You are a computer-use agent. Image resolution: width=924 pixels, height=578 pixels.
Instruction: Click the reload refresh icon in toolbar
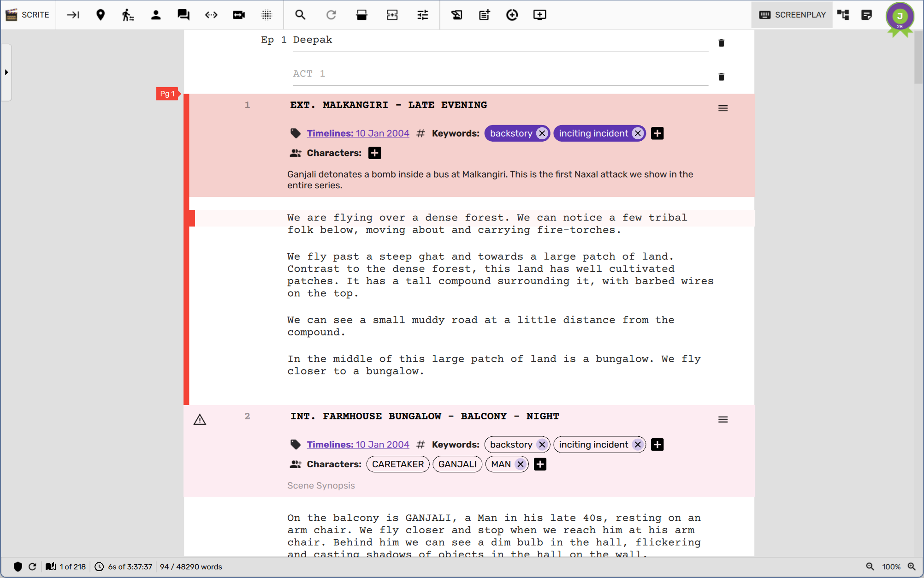tap(331, 15)
